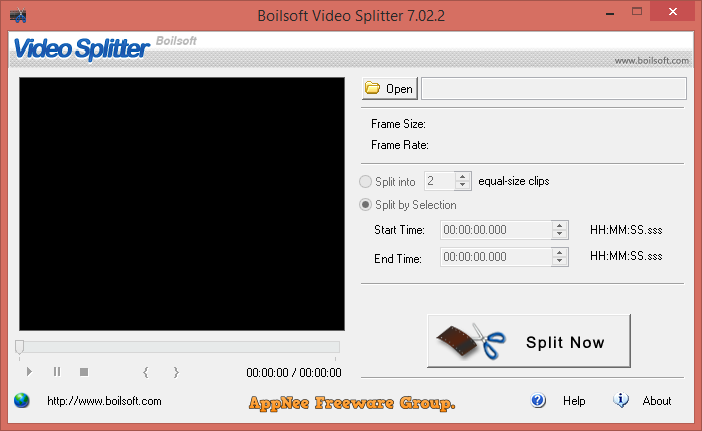Set selection start with the left brace icon
The height and width of the screenshot is (431, 702).
146,372
